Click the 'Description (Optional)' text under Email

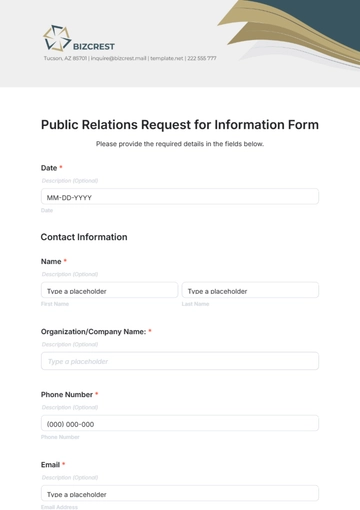point(70,477)
